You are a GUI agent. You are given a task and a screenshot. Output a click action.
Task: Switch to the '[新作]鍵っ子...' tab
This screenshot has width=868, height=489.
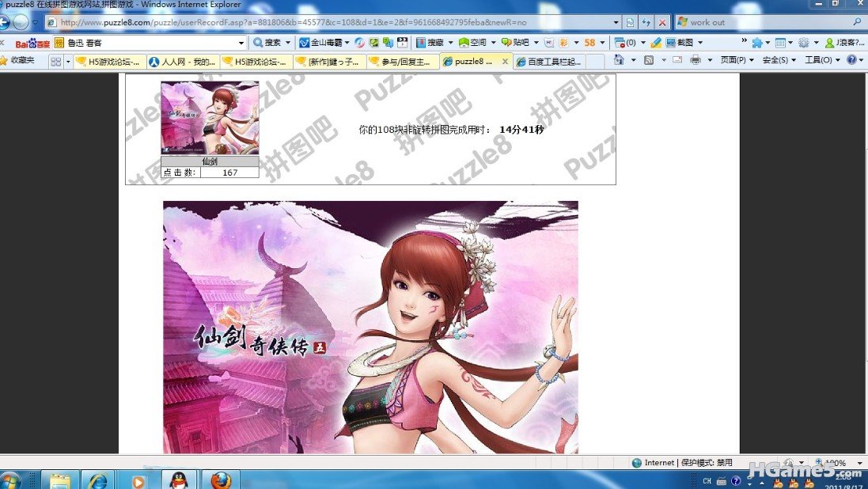point(329,62)
